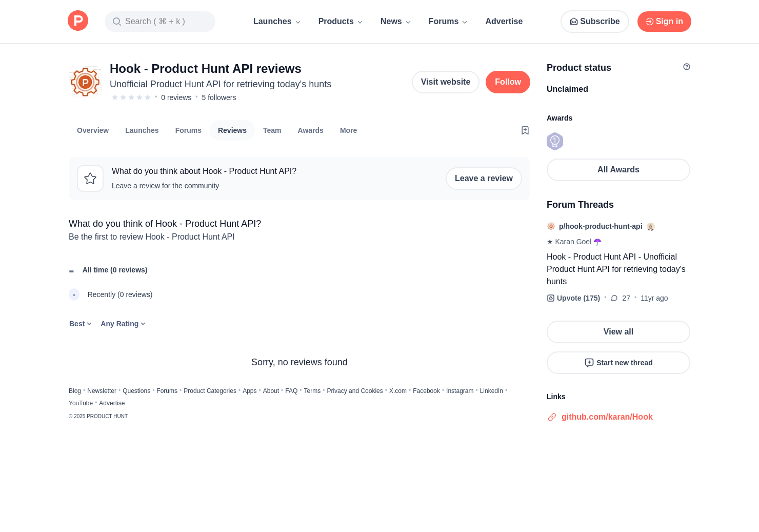Click the comment bubble icon with 27
The width and height of the screenshot is (759, 532).
pos(614,298)
